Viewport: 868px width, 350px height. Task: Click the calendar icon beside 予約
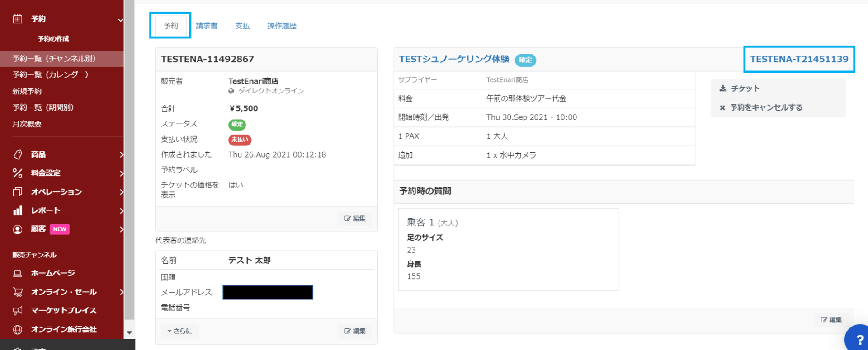17,19
